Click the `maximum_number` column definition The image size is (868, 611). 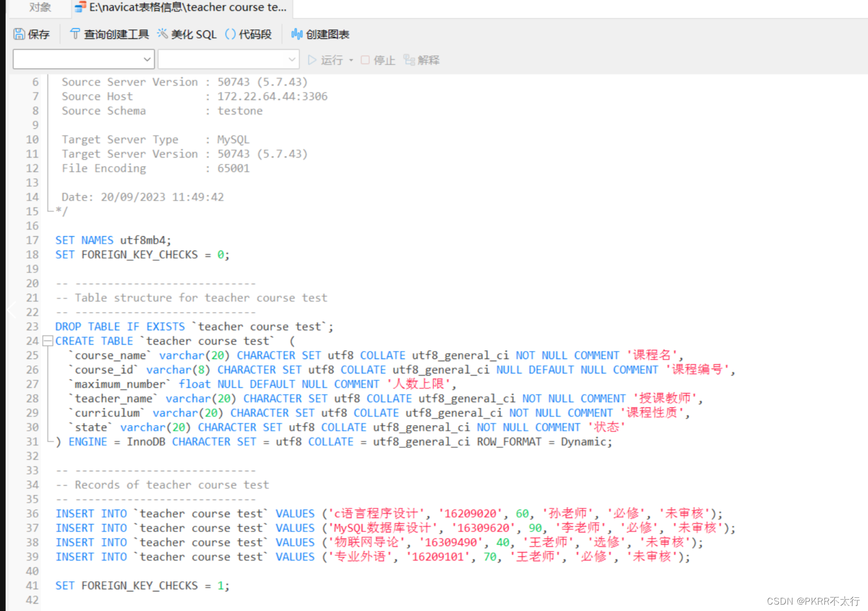coord(262,384)
